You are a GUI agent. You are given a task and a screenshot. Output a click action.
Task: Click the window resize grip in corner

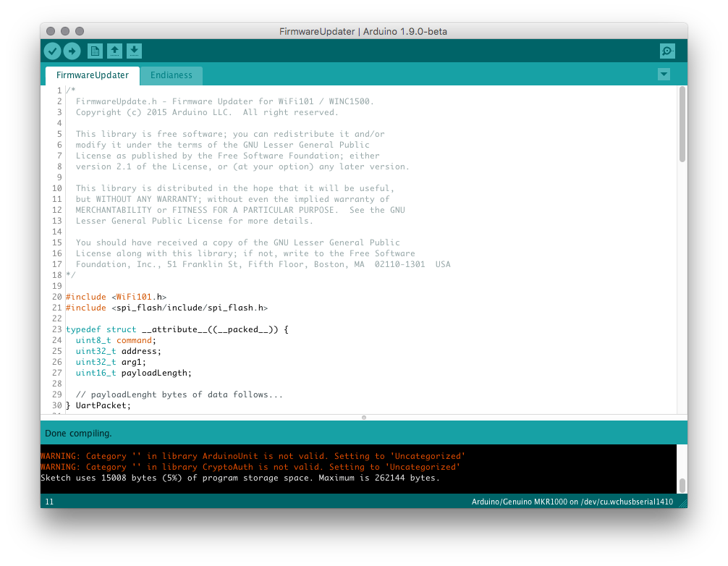(x=682, y=502)
